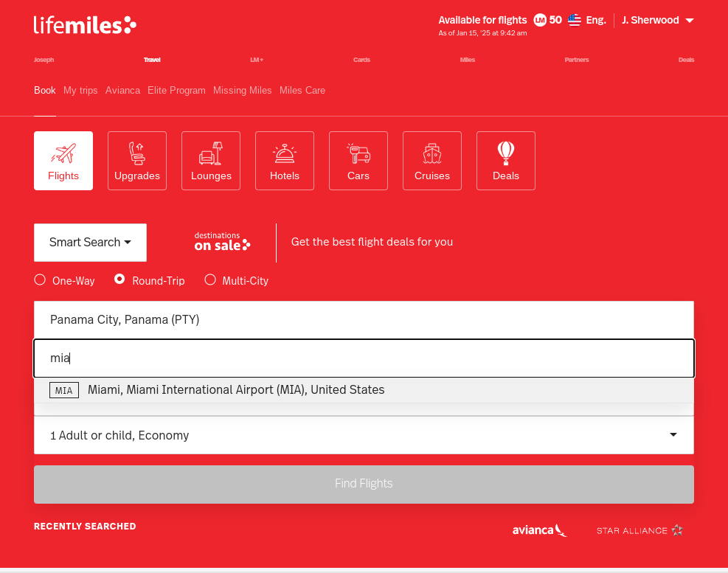Open the Partners navigation tab
728x573 pixels.
coord(577,60)
